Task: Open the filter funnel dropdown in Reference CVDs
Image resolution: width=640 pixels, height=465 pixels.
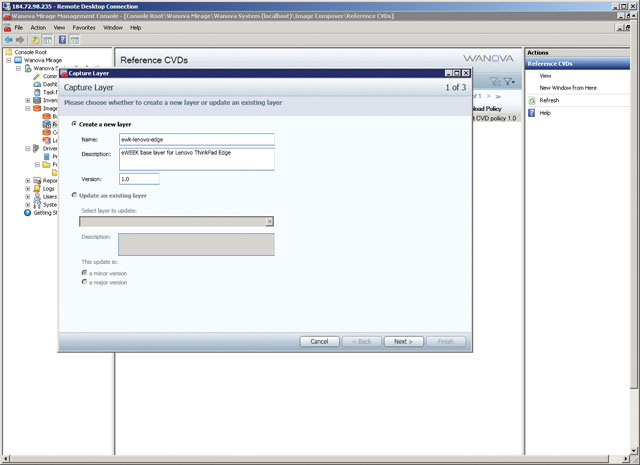Action: 509,82
